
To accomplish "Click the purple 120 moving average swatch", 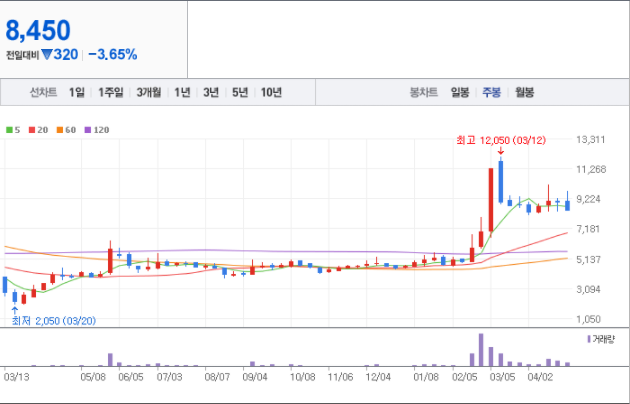I will [x=88, y=130].
